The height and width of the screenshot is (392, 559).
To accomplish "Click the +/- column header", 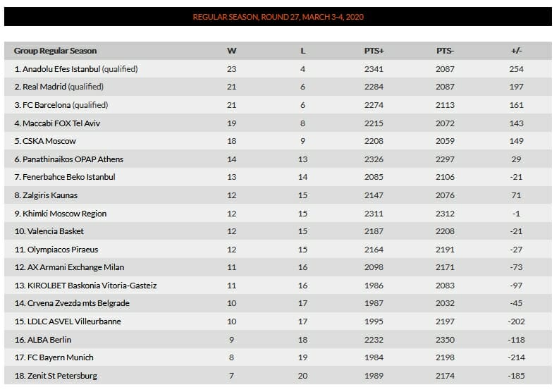I will click(516, 51).
